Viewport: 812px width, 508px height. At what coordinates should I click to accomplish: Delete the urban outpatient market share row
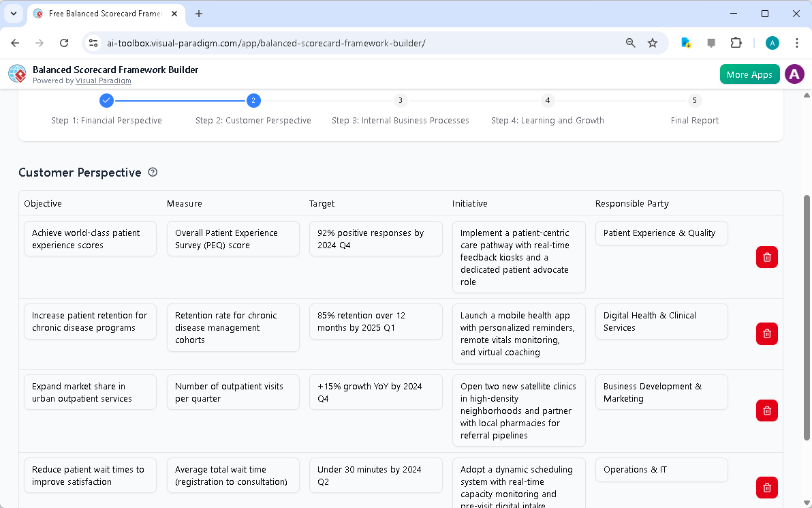pos(766,410)
